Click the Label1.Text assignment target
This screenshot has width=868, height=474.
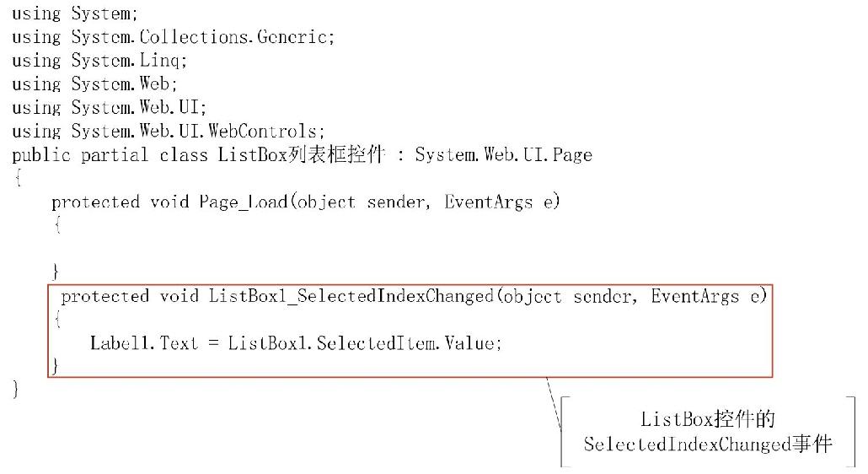point(144,343)
